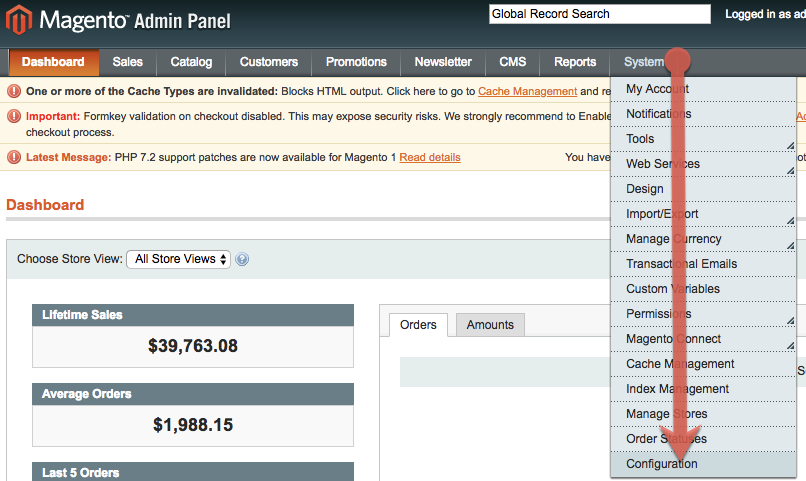Viewport: 806px width, 481px height.
Task: Open the Read details link
Action: 430,157
